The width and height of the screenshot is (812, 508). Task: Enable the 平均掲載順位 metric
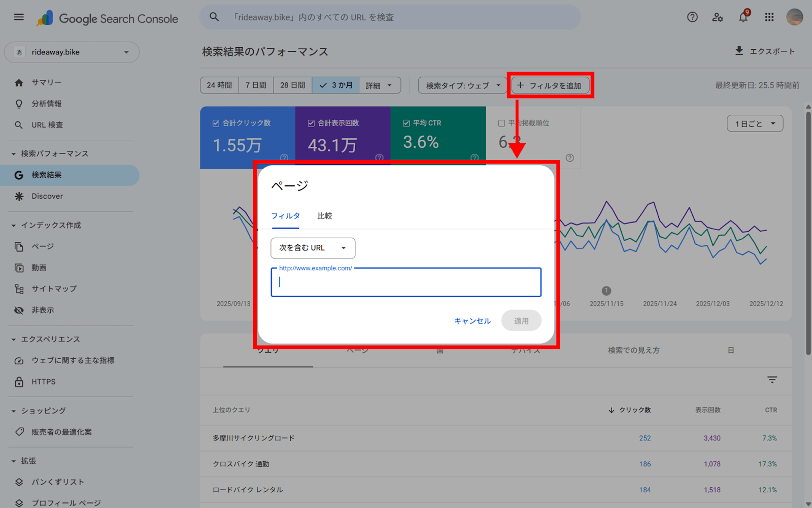pos(500,122)
